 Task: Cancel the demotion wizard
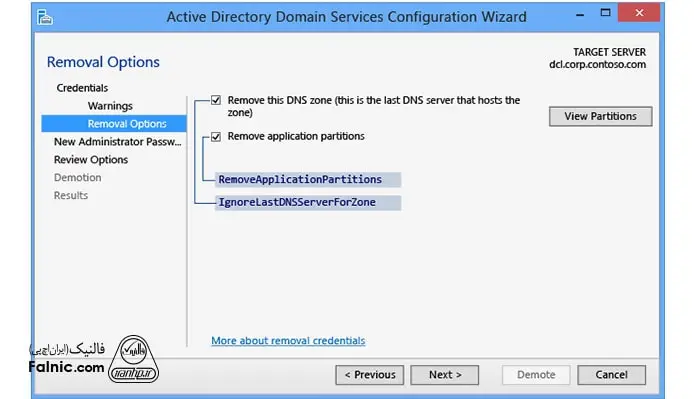(611, 375)
